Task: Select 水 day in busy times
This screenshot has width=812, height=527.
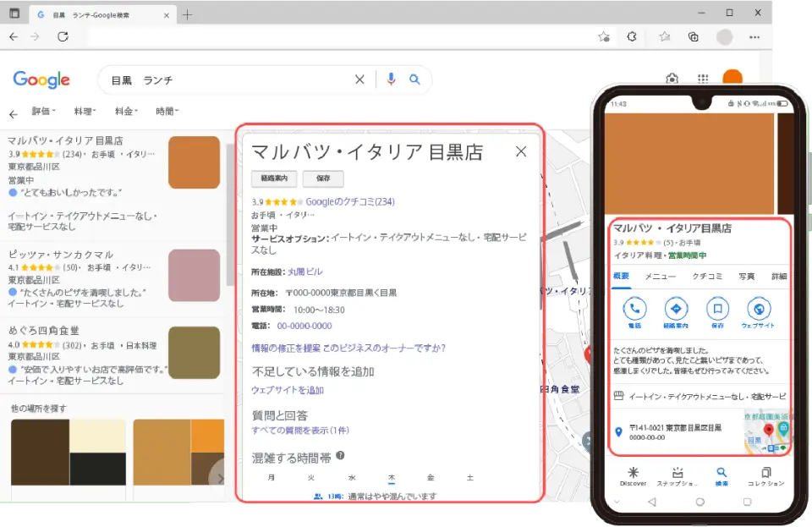Action: point(352,478)
